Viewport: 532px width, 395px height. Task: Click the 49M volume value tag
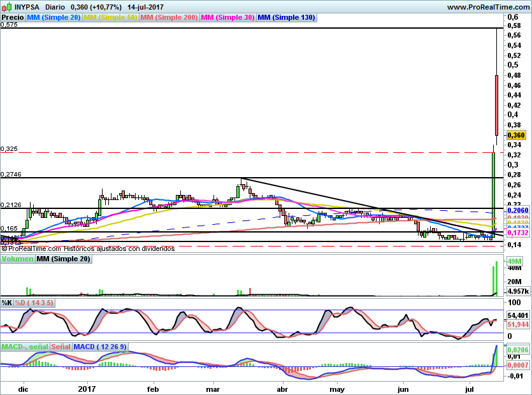click(x=514, y=262)
